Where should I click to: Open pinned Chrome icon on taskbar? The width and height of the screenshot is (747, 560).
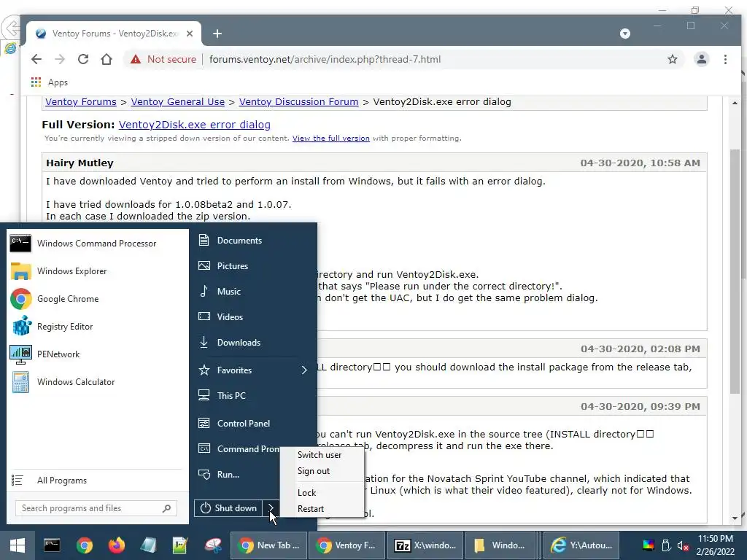click(x=85, y=545)
